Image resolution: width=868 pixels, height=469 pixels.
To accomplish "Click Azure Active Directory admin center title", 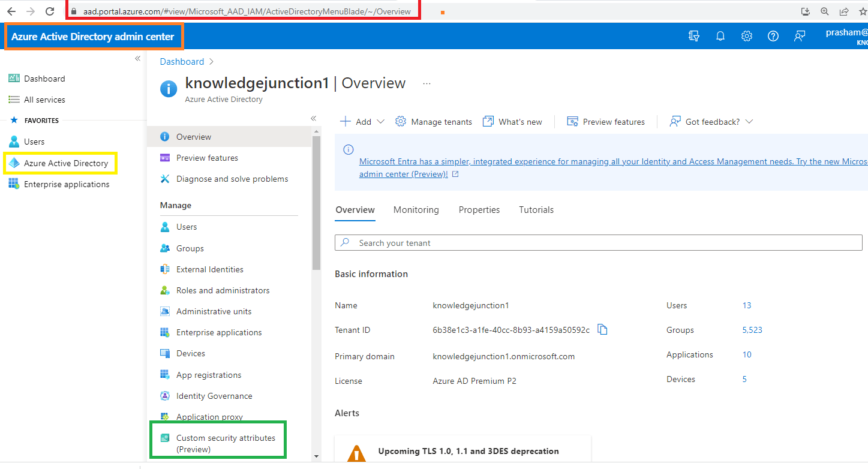I will (93, 37).
